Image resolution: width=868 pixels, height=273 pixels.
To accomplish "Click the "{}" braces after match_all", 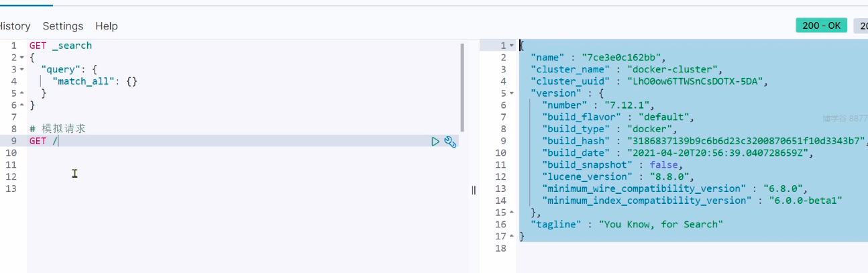I will 131,81.
